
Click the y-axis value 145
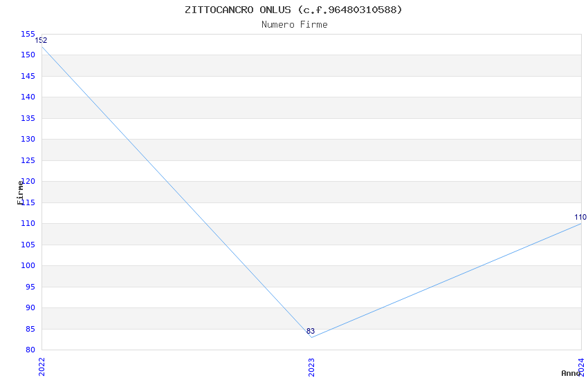[x=28, y=76]
